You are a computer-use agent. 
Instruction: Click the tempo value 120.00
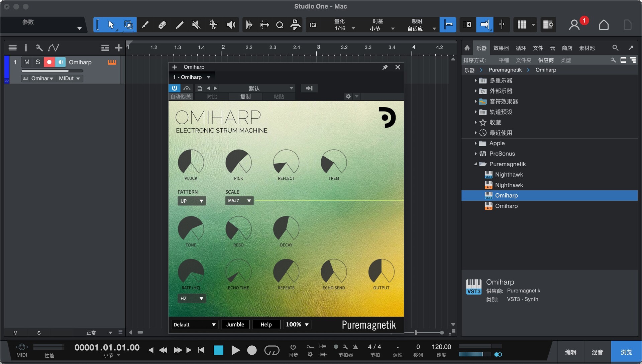pos(441,347)
